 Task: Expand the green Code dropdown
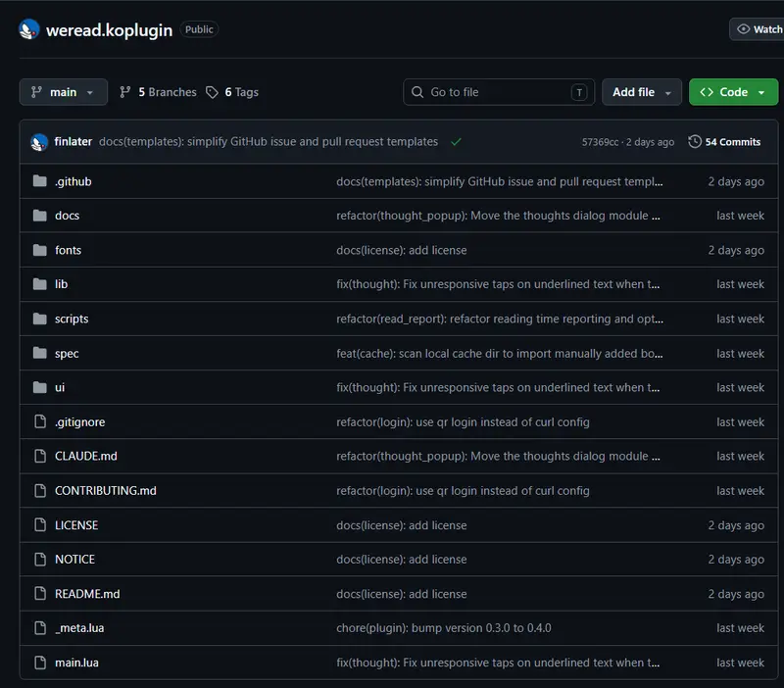pos(733,92)
